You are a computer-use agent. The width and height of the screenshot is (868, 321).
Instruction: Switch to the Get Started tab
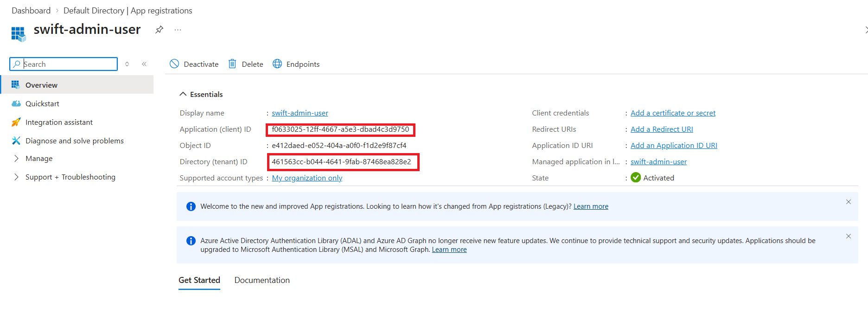[199, 280]
